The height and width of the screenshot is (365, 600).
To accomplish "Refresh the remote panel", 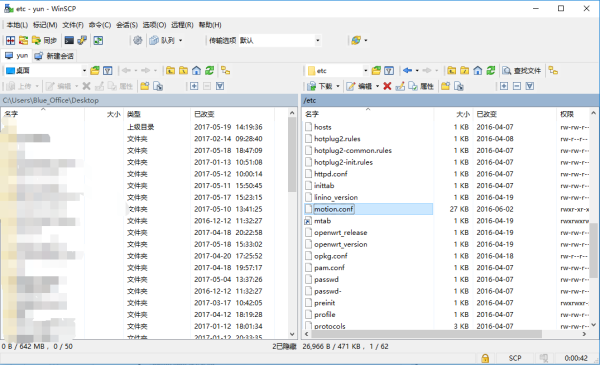I will point(491,70).
